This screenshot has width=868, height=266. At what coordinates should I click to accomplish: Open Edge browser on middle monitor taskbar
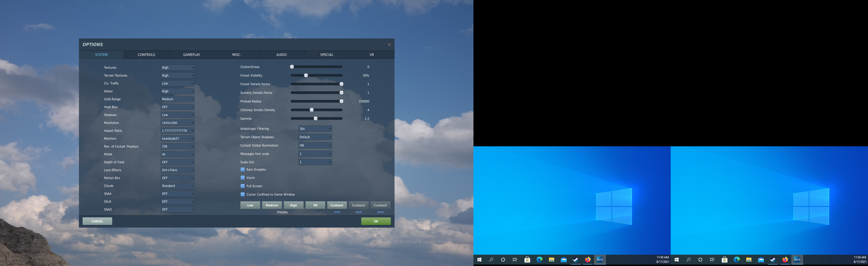click(540, 260)
